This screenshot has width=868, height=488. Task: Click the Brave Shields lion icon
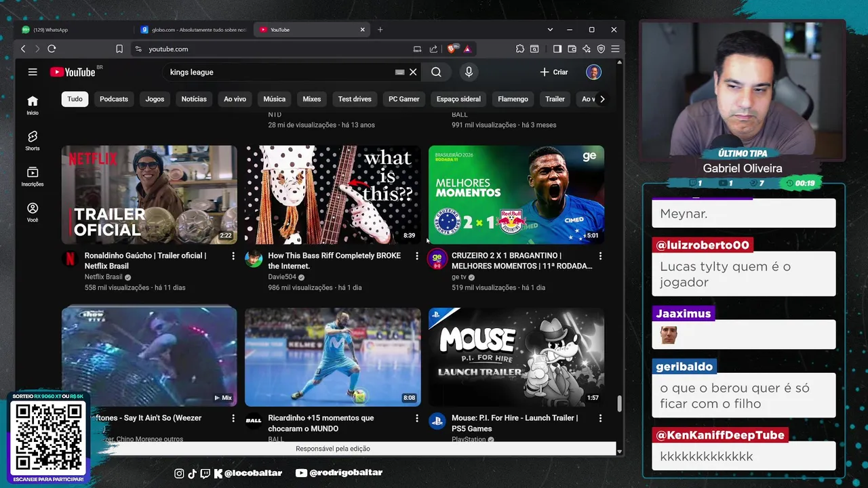point(452,49)
